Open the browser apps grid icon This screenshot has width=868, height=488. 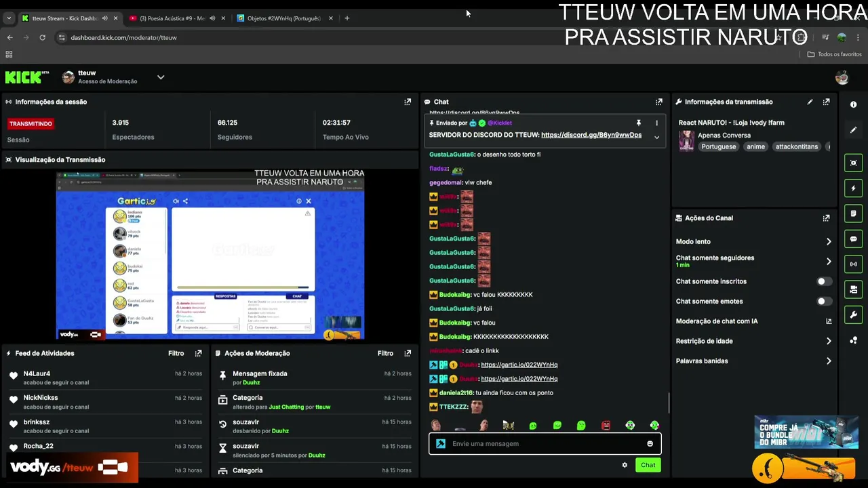click(x=9, y=54)
